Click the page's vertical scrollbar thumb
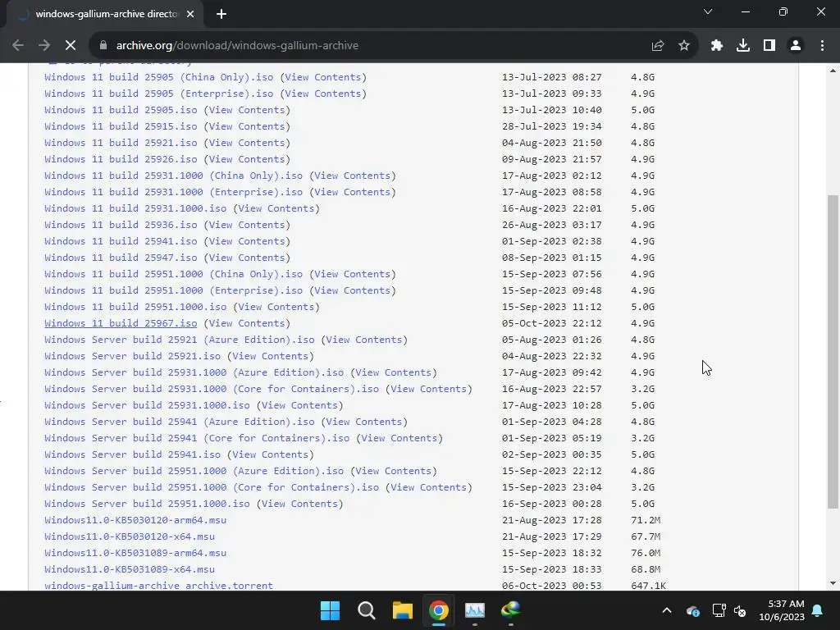Viewport: 840px width, 630px height. point(833,351)
